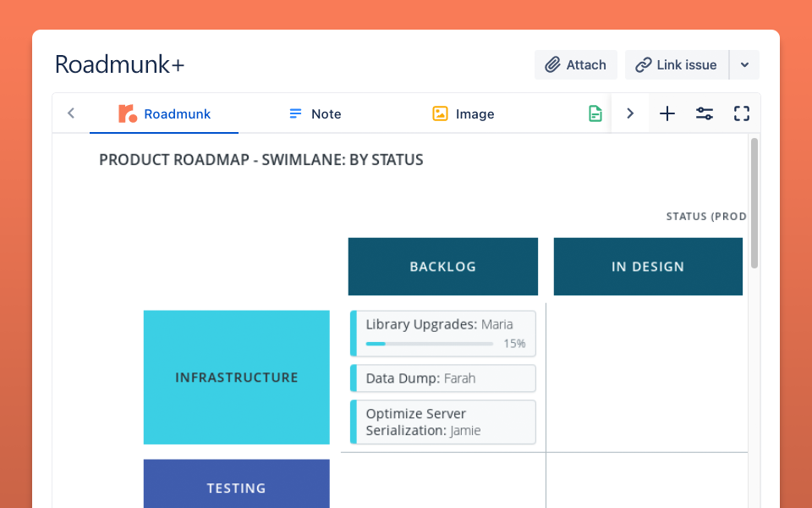812x508 pixels.
Task: Show more tabs with right chevron
Action: point(629,113)
